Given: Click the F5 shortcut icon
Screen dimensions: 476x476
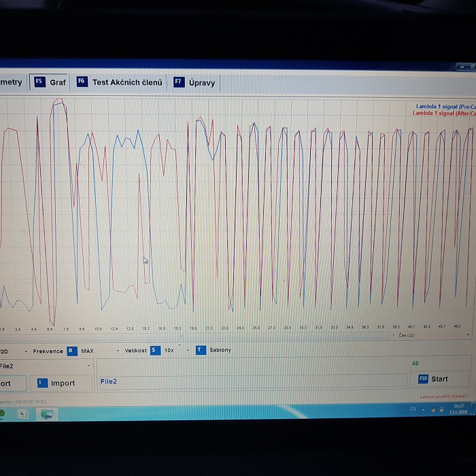Looking at the screenshot, I should click(x=39, y=82).
